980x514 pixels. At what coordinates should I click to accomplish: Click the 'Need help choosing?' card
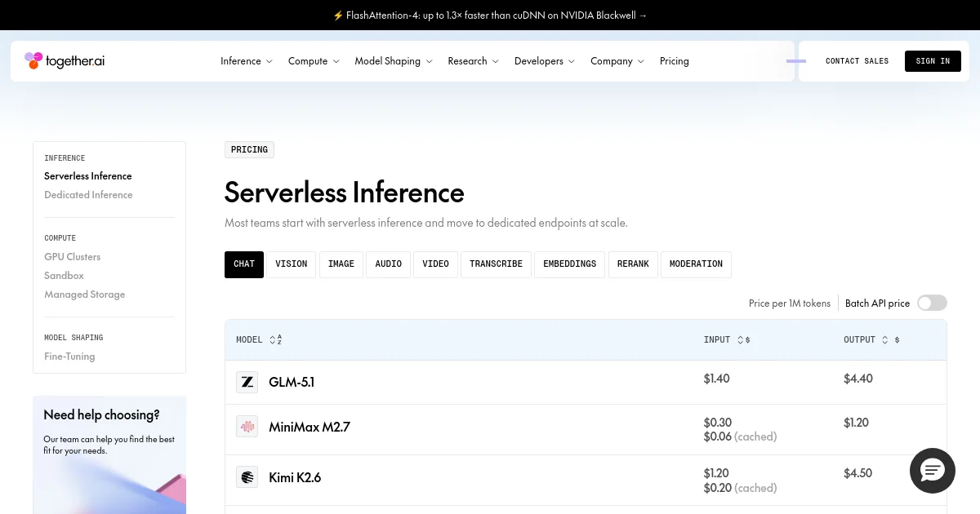(109, 454)
